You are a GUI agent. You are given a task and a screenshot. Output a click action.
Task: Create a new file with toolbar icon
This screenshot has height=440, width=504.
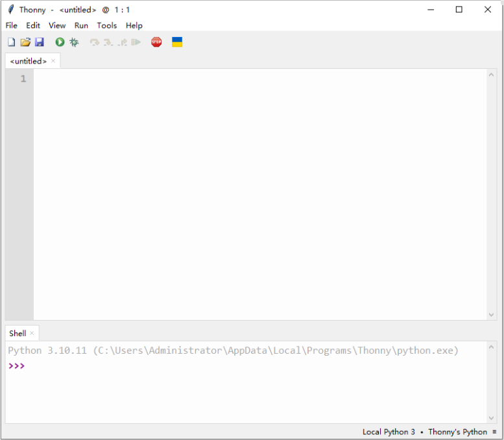[x=11, y=42]
